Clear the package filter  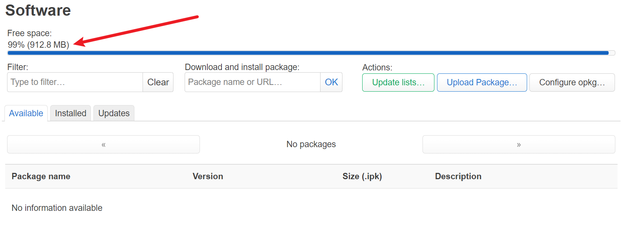pos(158,82)
